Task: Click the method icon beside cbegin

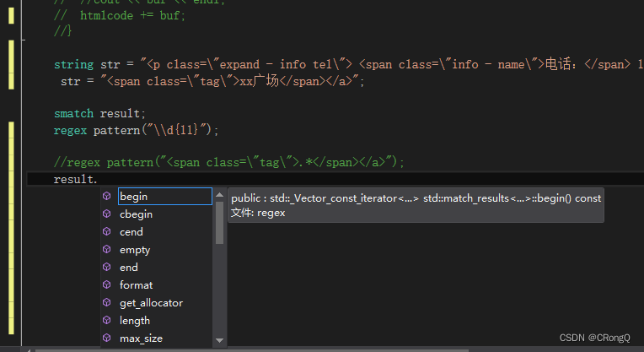Action: point(107,214)
